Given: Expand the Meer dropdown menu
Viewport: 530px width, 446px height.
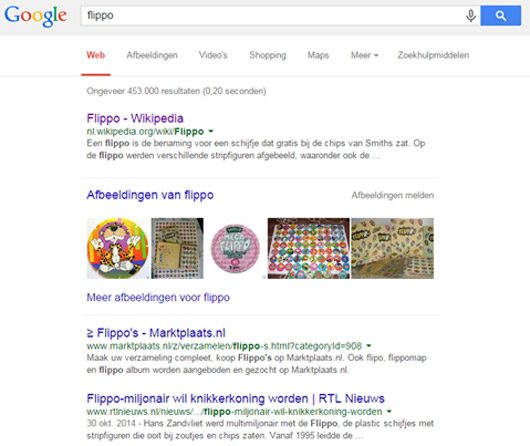Looking at the screenshot, I should 364,55.
